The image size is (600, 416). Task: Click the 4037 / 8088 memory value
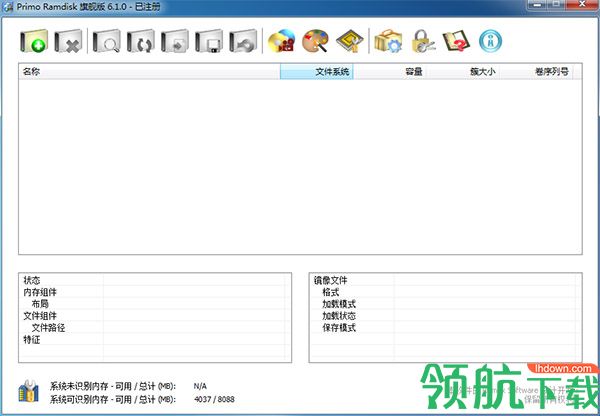tap(214, 399)
